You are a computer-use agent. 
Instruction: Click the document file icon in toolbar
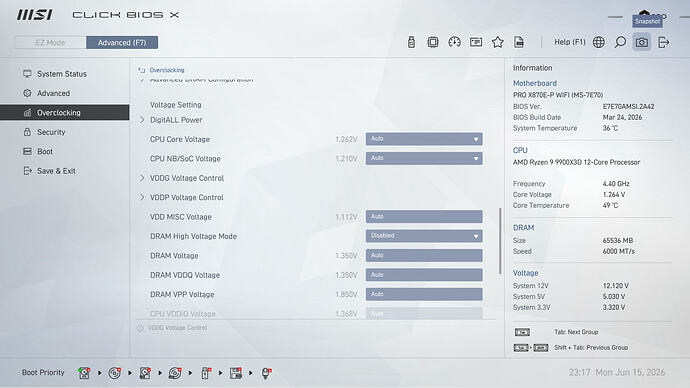click(519, 42)
